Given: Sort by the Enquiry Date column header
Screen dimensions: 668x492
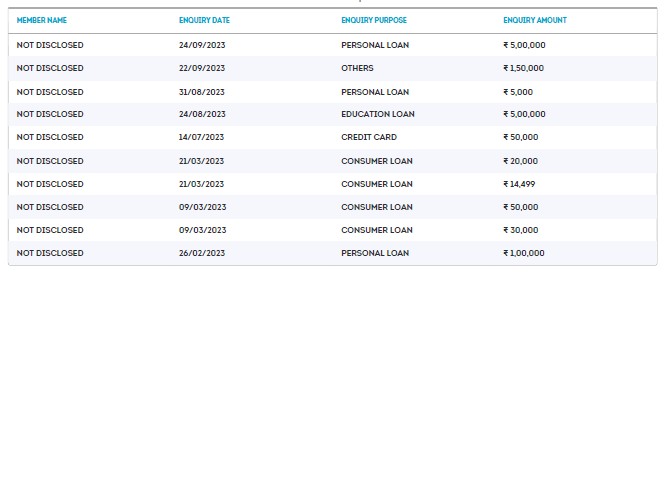Looking at the screenshot, I should [x=204, y=20].
